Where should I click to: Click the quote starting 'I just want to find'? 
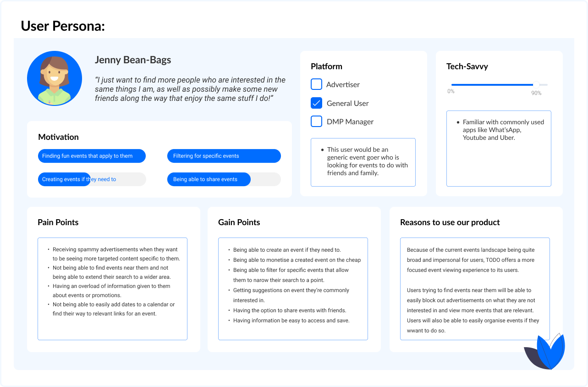click(190, 89)
